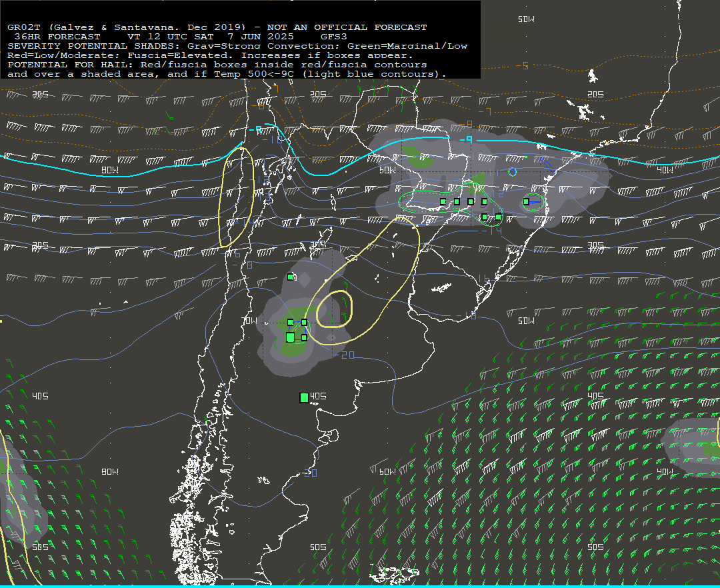
Task: Click the 'GFS3' model label
Action: [334, 37]
